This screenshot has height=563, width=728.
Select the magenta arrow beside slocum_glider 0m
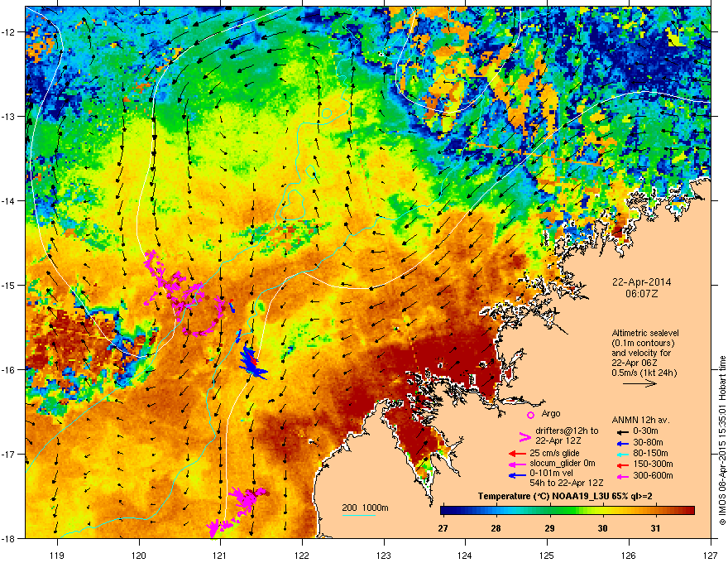pyautogui.click(x=517, y=464)
